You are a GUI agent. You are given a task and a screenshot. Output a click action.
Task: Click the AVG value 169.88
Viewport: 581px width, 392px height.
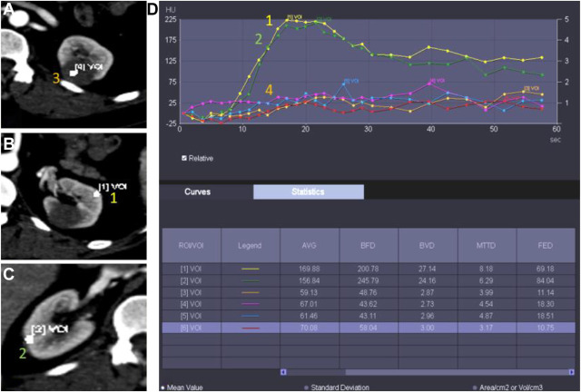coord(310,269)
